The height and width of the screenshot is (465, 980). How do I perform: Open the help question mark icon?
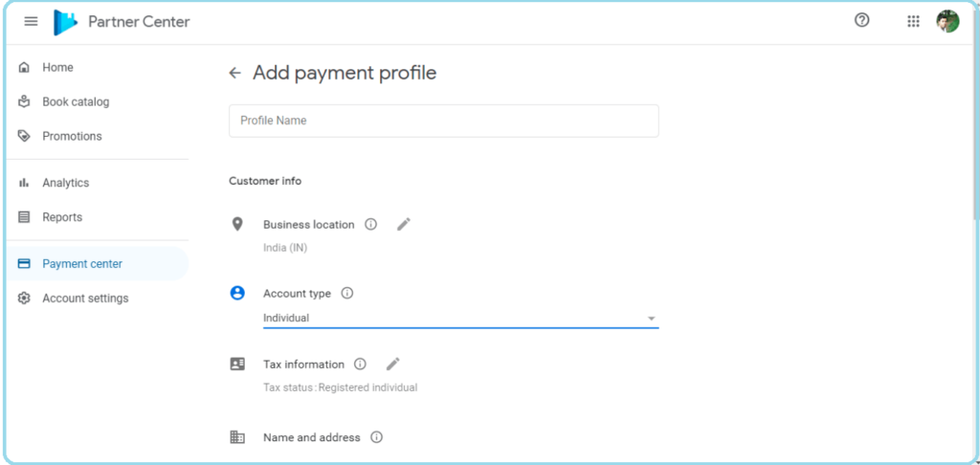tap(862, 21)
